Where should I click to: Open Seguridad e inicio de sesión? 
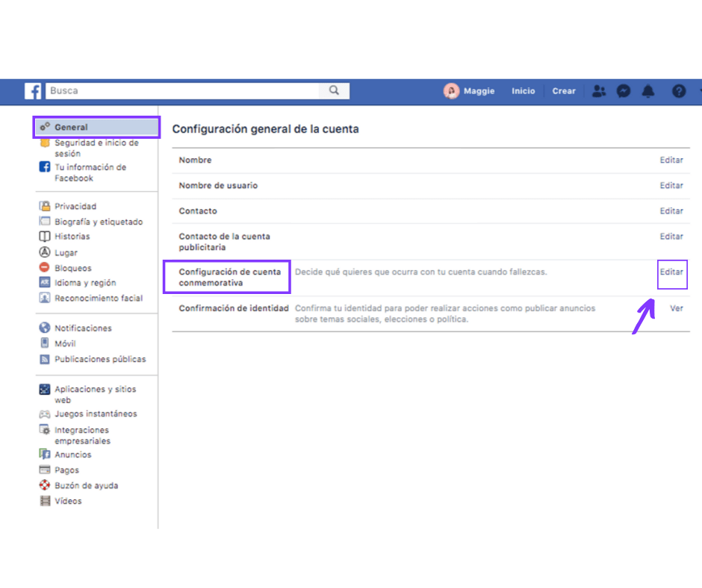(96, 148)
